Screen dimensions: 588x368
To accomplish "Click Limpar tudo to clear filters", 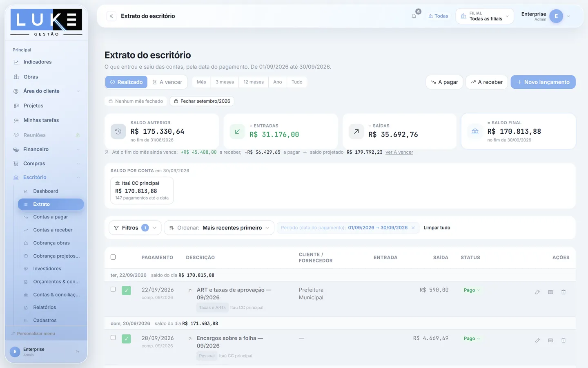I will 437,228.
